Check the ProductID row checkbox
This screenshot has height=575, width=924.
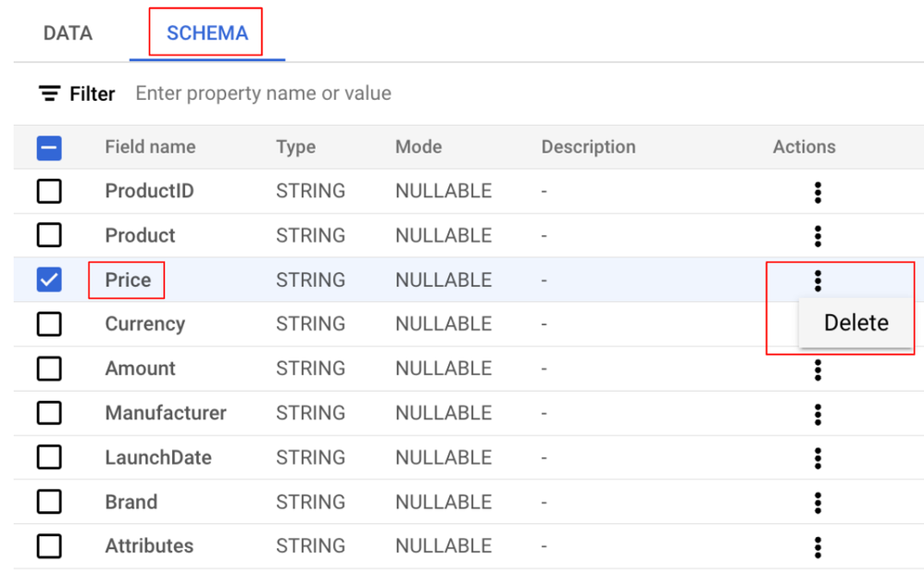pyautogui.click(x=49, y=192)
